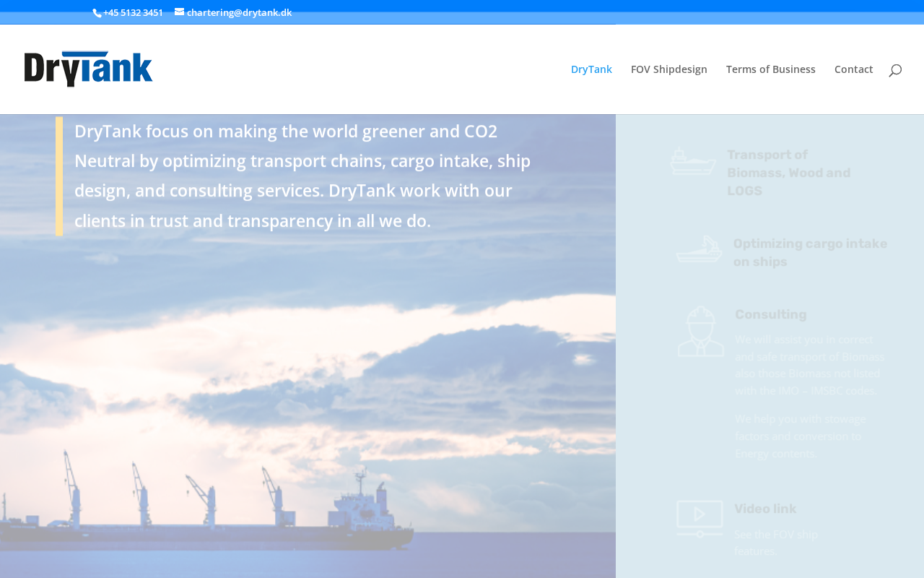Viewport: 924px width, 578px height.
Task: Click the DryTank logo
Action: 88,69
